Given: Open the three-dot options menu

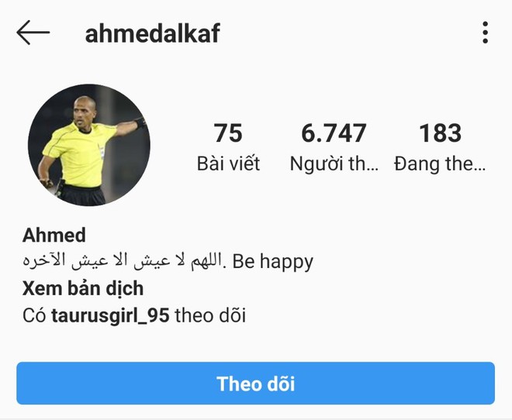Looking at the screenshot, I should point(485,33).
